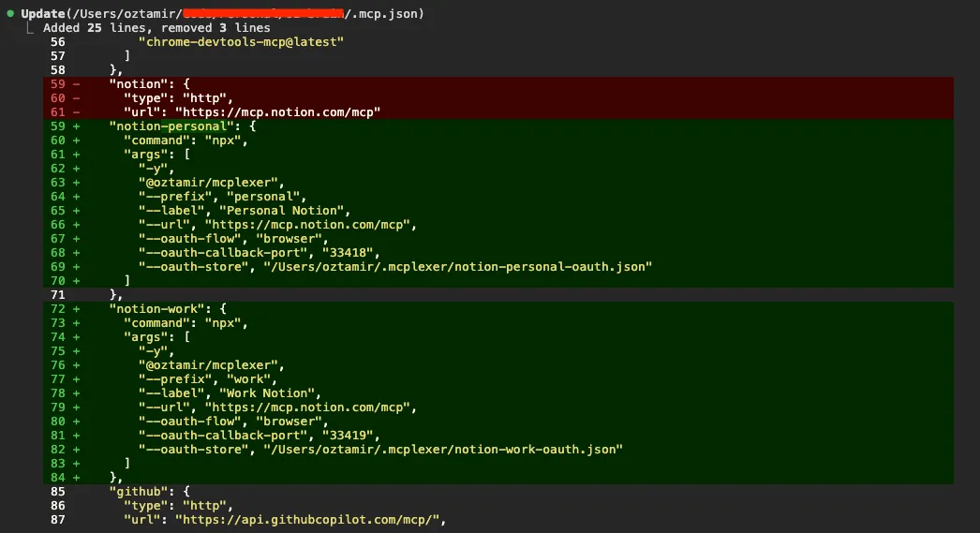Click the green status dot beside Update
Screen dimensions: 980x533
10,13
